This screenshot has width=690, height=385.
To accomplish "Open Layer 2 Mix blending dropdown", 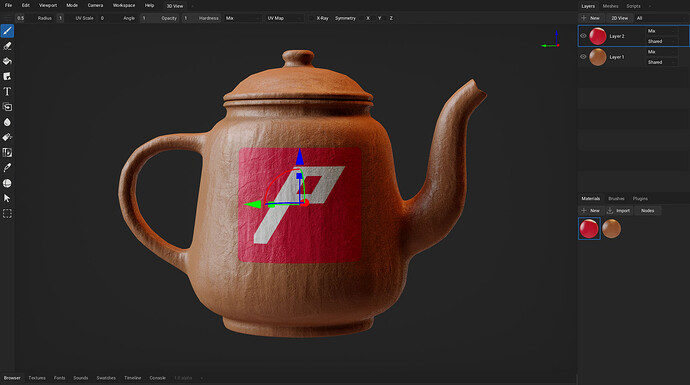I will (x=661, y=31).
